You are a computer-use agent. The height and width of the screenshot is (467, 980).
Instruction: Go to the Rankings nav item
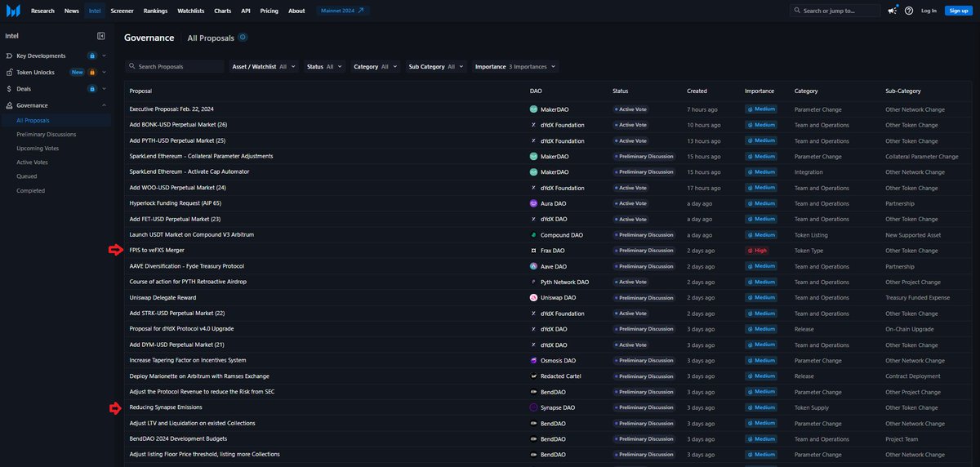pos(155,11)
